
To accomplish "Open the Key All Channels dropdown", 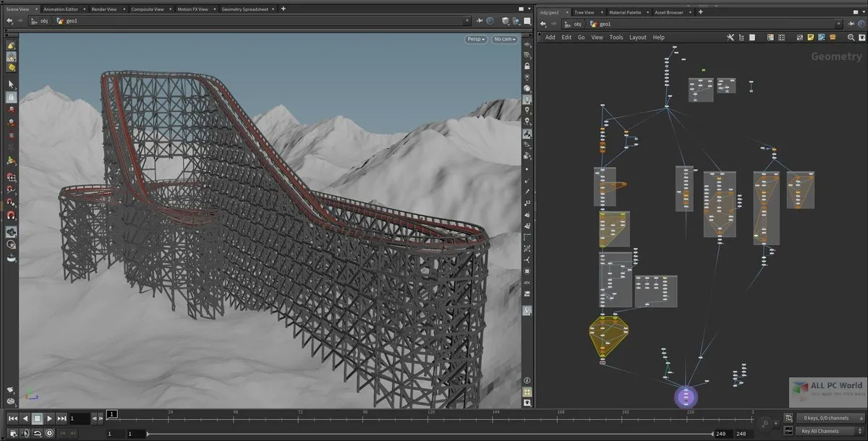I will (x=828, y=432).
